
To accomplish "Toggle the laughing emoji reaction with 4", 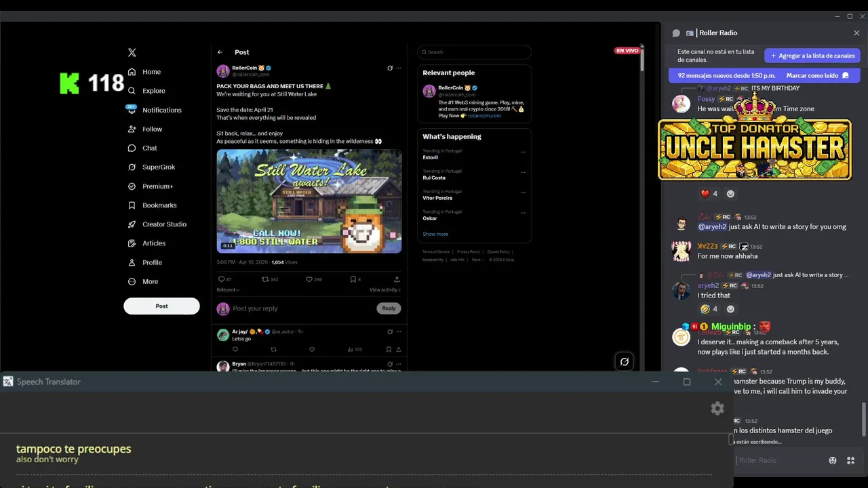I will (x=709, y=309).
